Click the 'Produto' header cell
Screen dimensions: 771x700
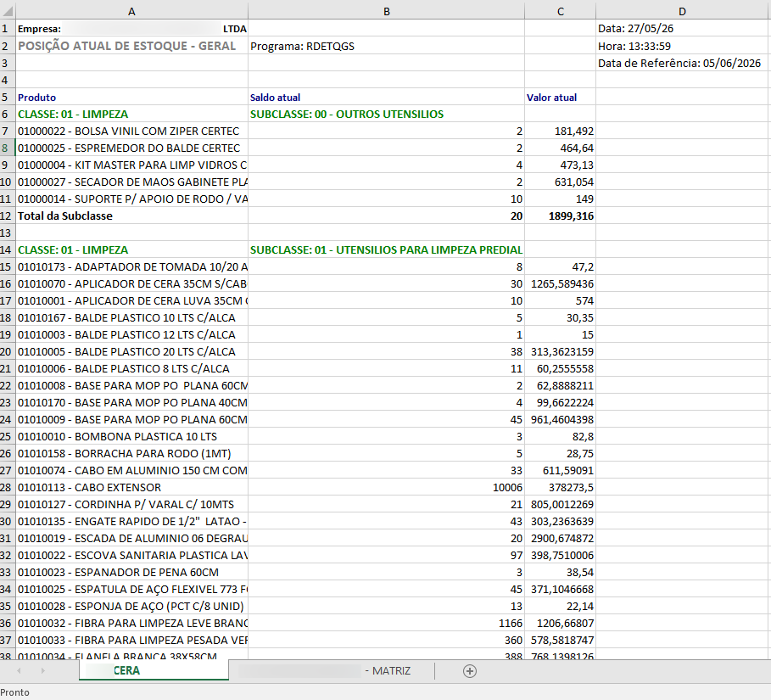tap(131, 98)
